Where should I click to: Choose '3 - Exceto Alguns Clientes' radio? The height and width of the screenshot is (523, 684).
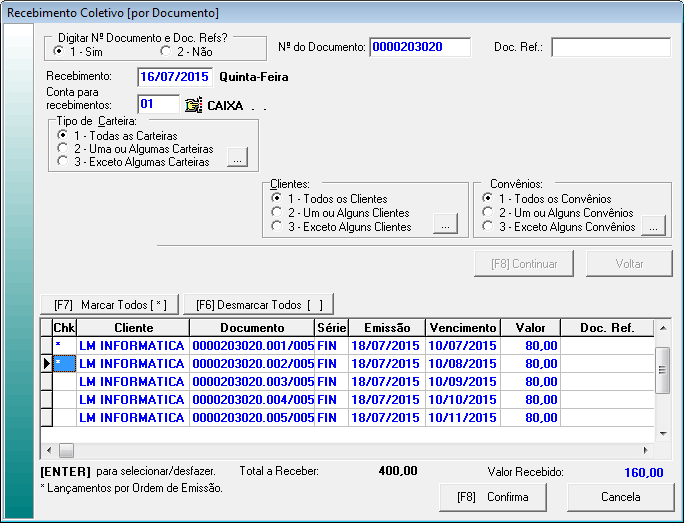(x=278, y=227)
